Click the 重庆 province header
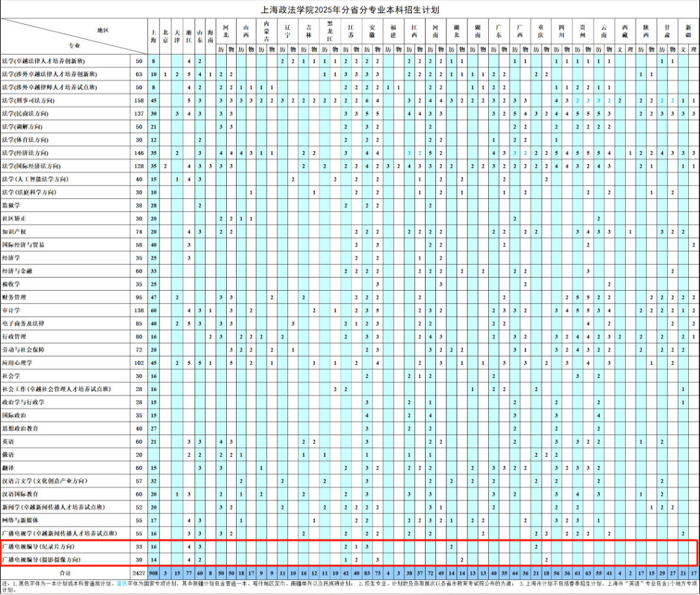Image resolution: width=700 pixels, height=595 pixels. tap(541, 31)
